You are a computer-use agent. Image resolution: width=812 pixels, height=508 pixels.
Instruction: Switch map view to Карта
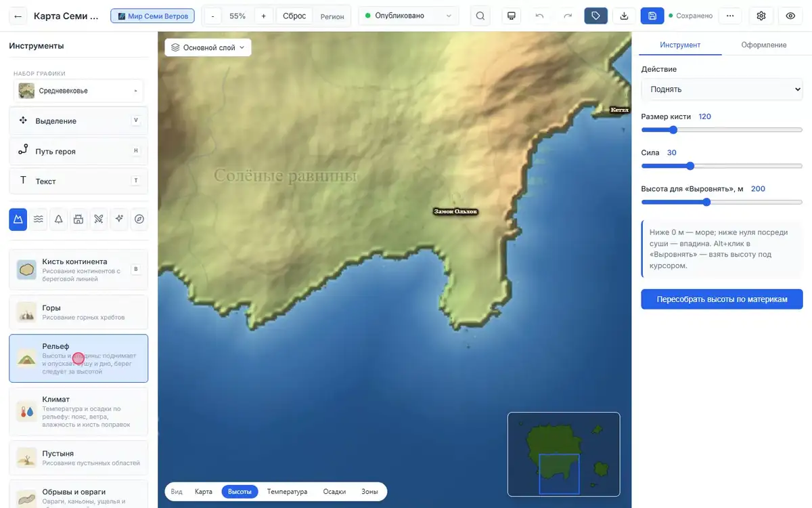tap(204, 492)
